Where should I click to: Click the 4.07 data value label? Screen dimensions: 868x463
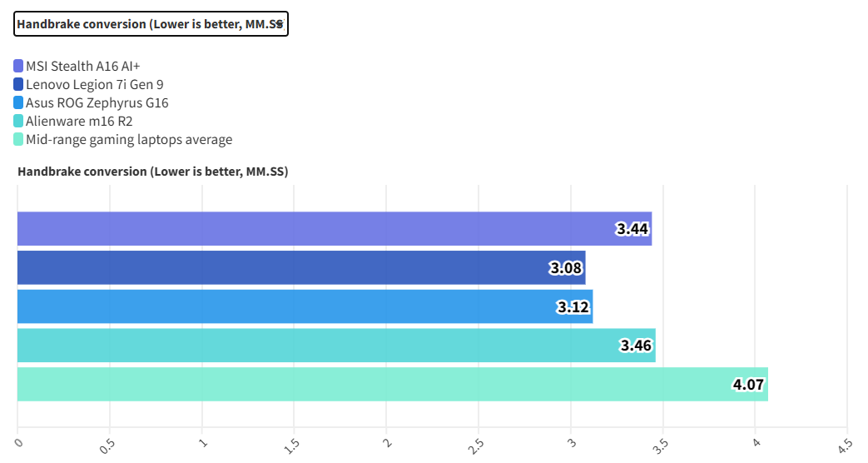point(748,386)
